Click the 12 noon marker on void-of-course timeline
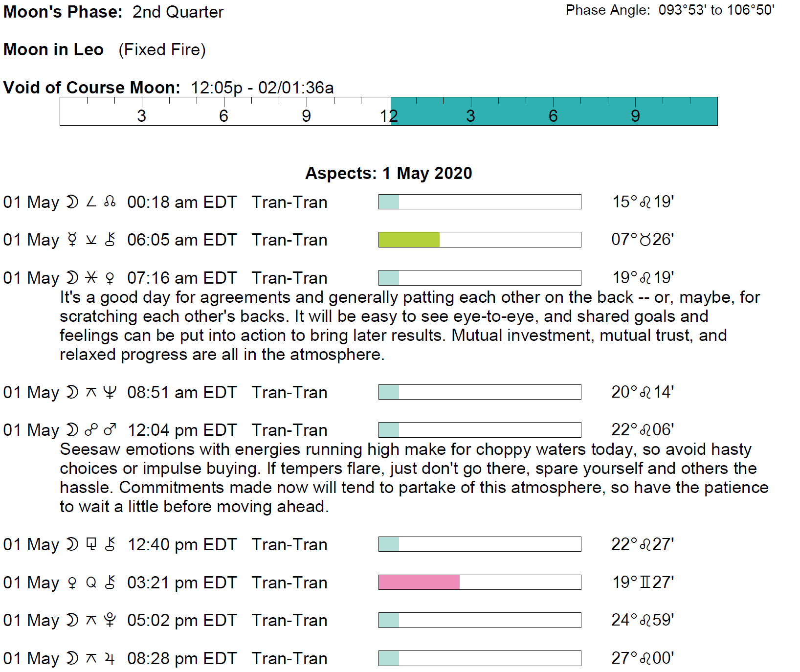The height and width of the screenshot is (672, 800). click(x=389, y=115)
